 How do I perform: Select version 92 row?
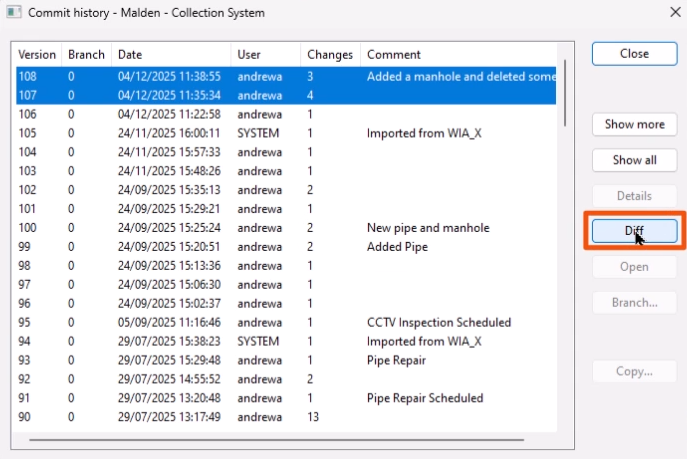click(x=286, y=379)
